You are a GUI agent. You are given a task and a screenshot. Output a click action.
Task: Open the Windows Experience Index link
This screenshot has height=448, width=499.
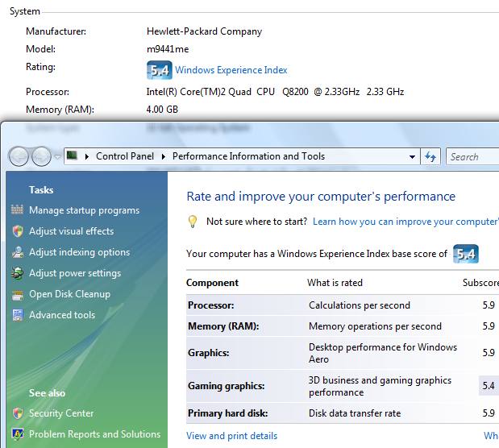point(231,70)
